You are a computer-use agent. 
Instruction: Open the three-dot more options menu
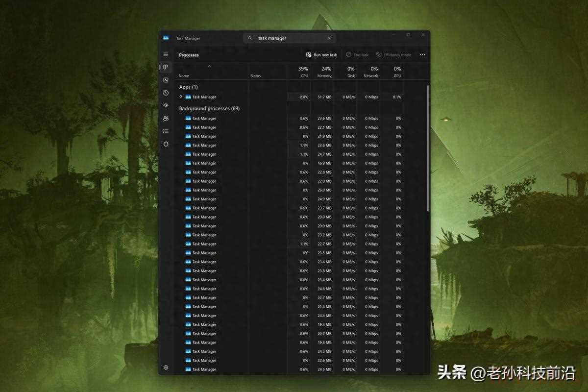click(422, 55)
